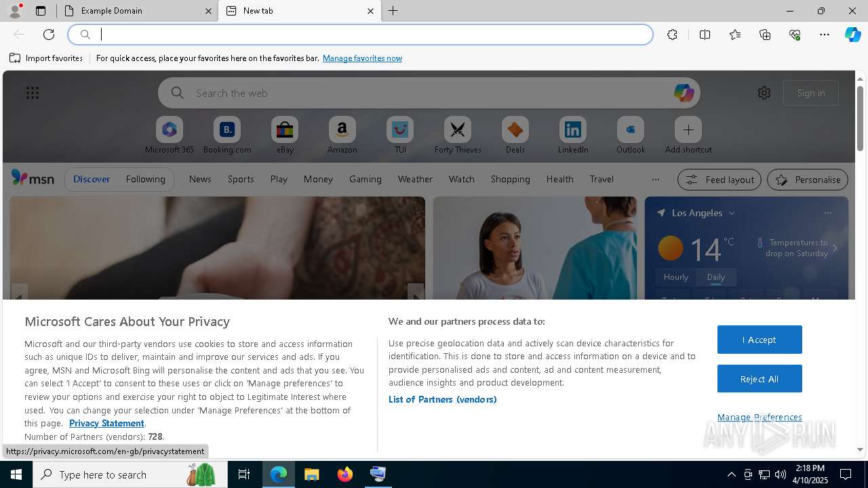Click Copilot icon in web search box
This screenshot has width=868, height=488.
[684, 93]
